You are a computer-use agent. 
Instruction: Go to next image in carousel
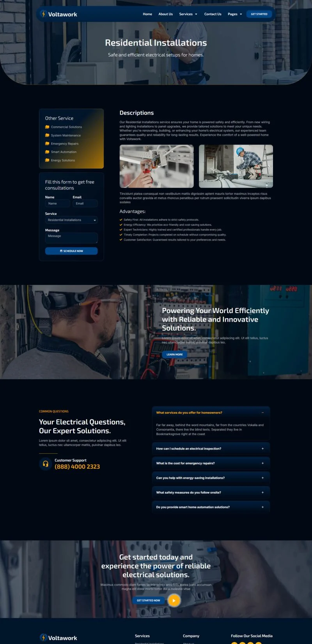tap(269, 166)
